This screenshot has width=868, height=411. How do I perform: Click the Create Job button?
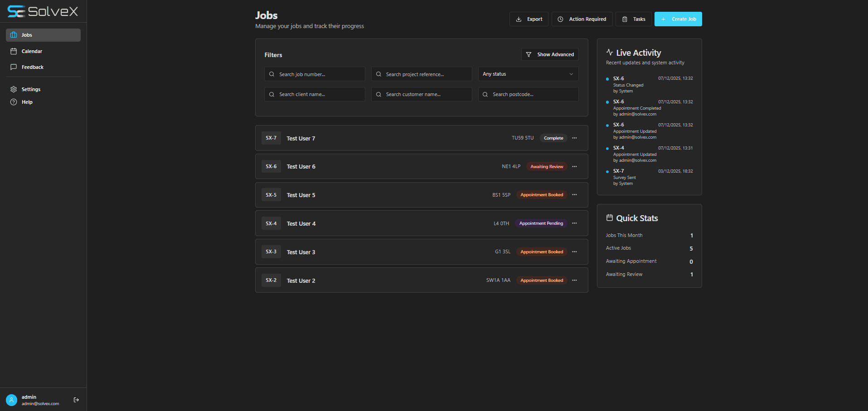tap(678, 19)
